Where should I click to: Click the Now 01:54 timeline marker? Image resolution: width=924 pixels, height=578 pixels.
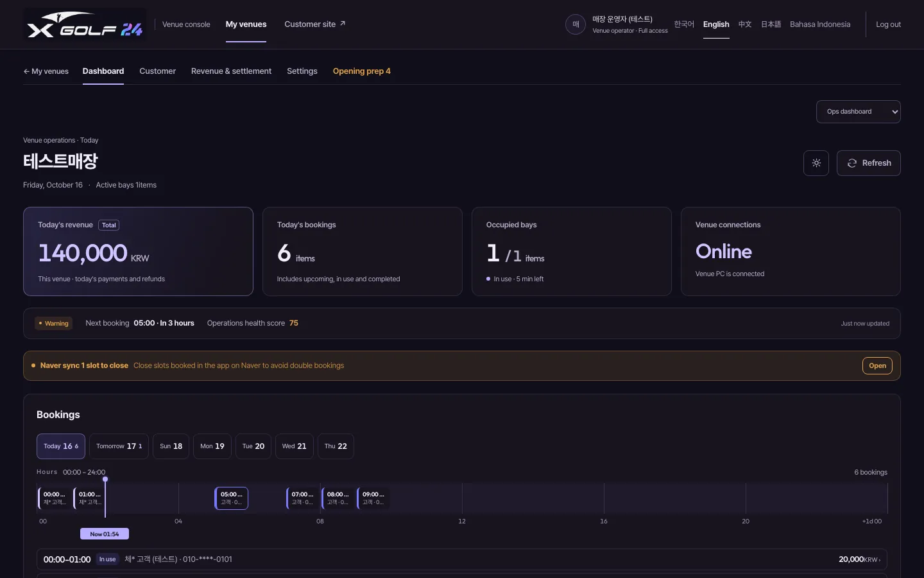(105, 534)
